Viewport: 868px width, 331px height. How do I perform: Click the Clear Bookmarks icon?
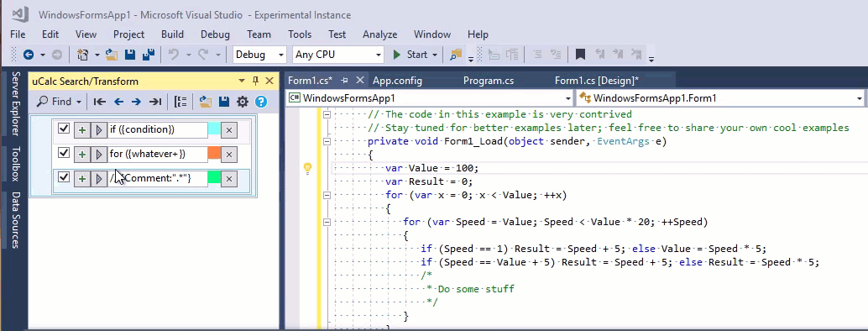(636, 55)
